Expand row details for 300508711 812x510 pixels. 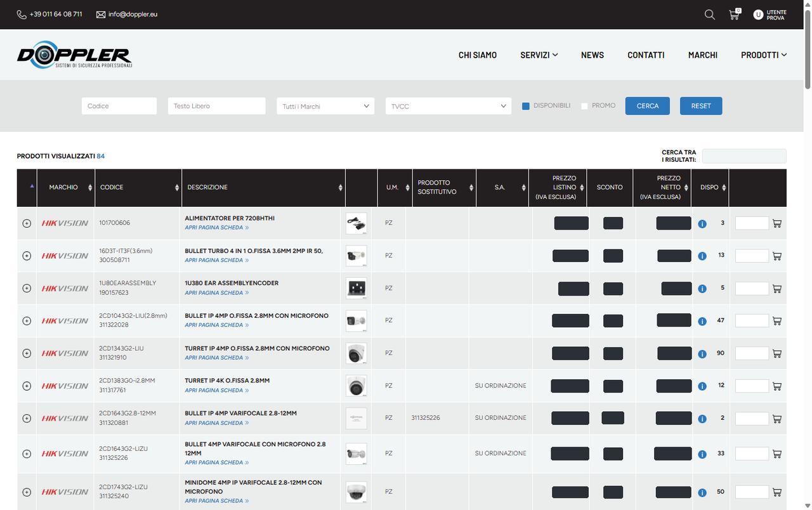pos(27,256)
